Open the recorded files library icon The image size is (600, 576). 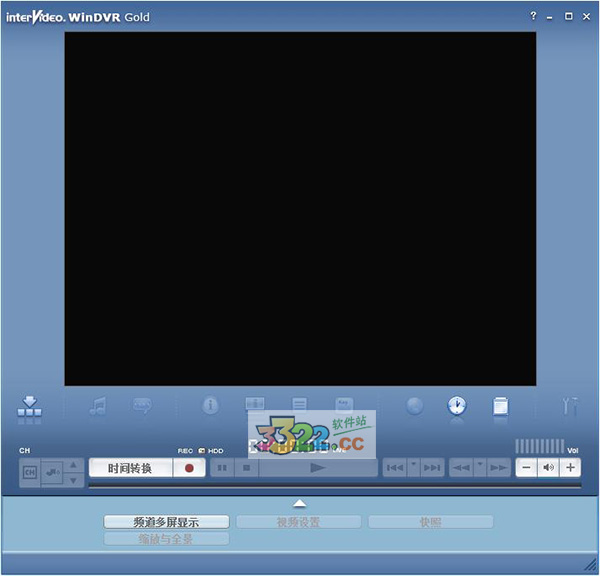tap(501, 406)
